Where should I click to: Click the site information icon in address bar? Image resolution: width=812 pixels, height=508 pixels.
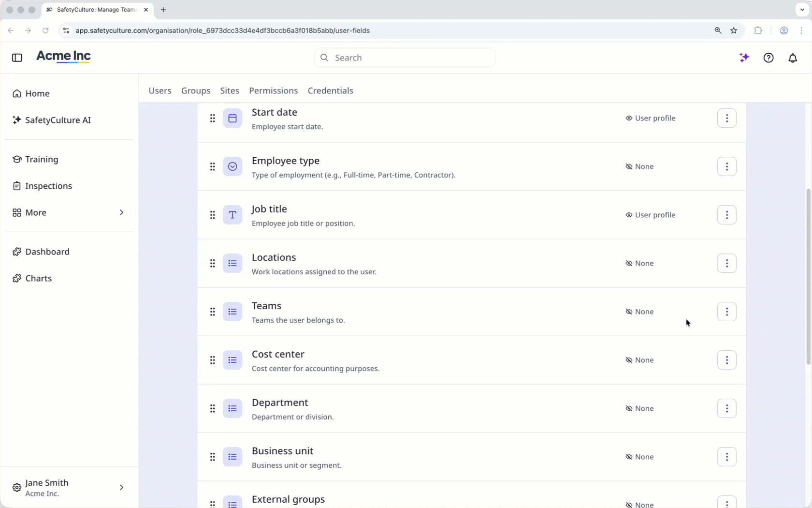pyautogui.click(x=66, y=30)
